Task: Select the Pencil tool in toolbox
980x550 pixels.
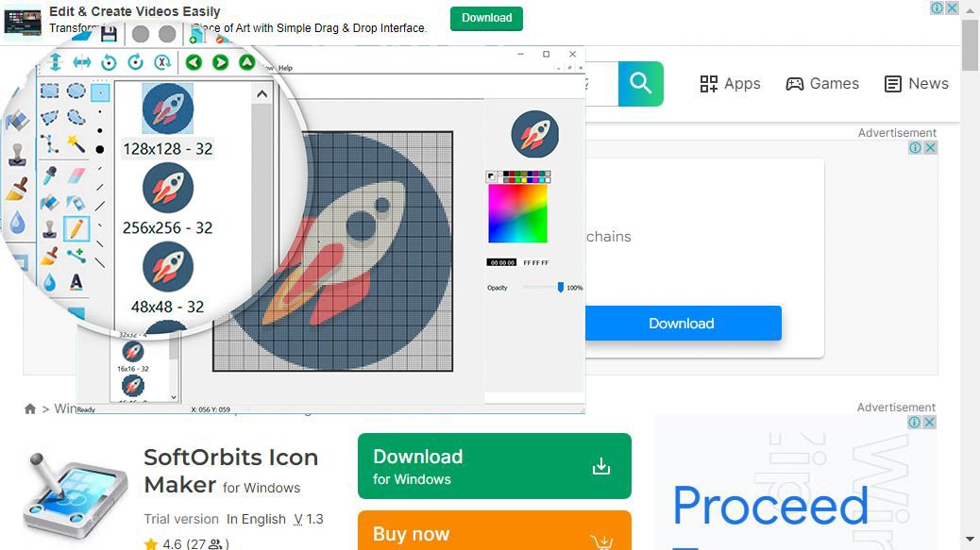Action: pyautogui.click(x=76, y=228)
